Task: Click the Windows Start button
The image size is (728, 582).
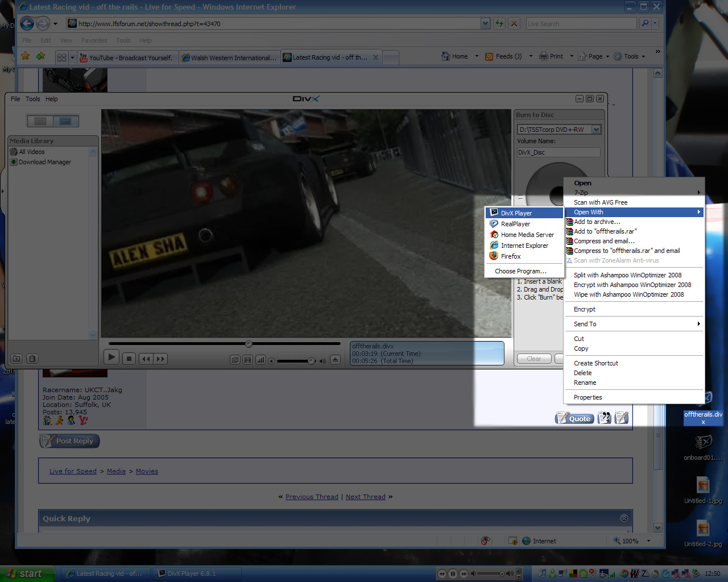Action: tap(27, 573)
